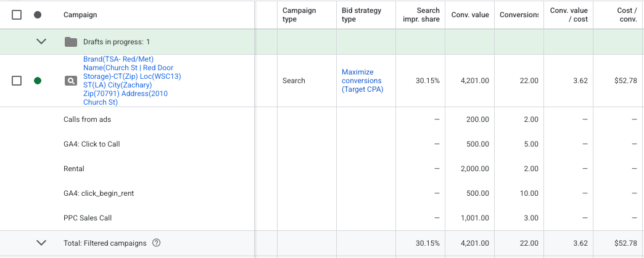Click the green campaign status dot
The width and height of the screenshot is (644, 258).
[x=38, y=81]
